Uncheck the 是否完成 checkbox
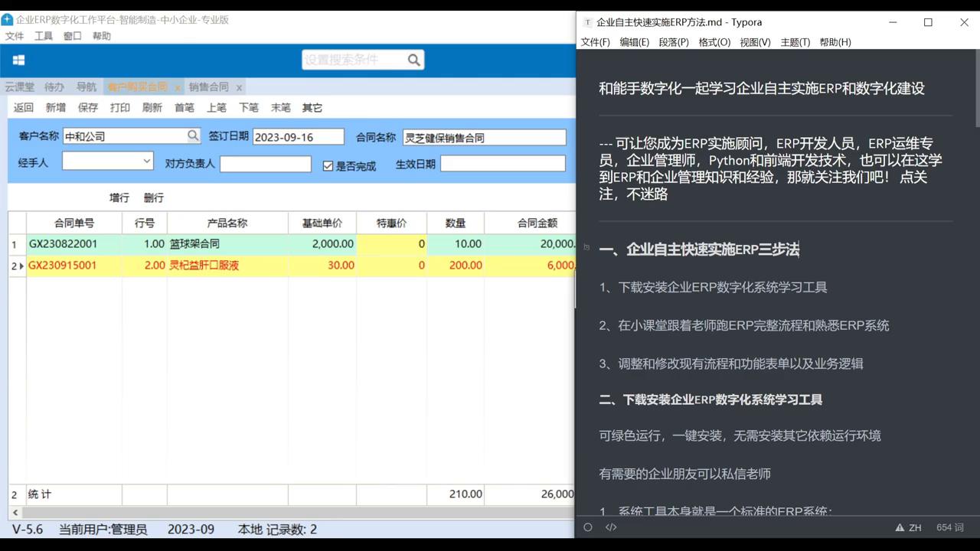The width and height of the screenshot is (980, 551). tap(328, 165)
